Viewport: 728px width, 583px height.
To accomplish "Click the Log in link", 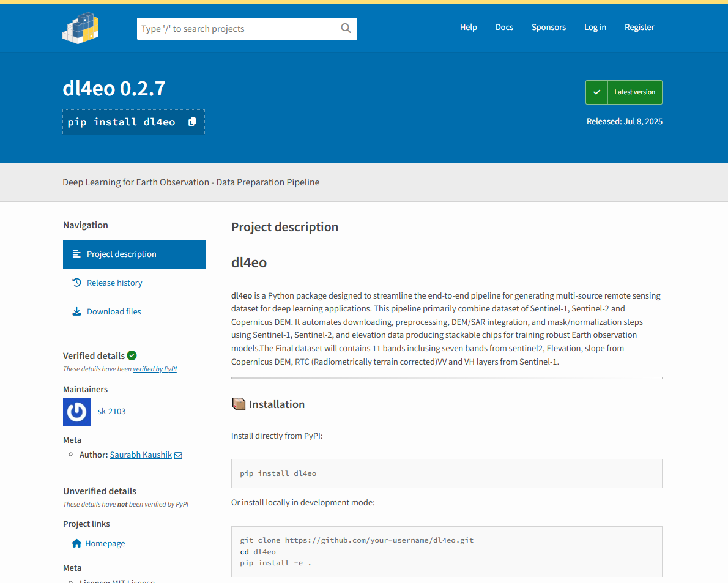I will [595, 27].
